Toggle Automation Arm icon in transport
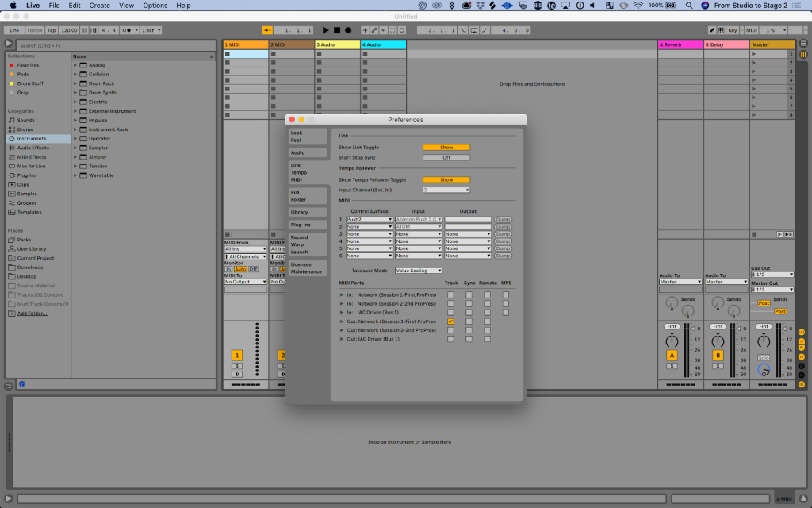 [374, 30]
